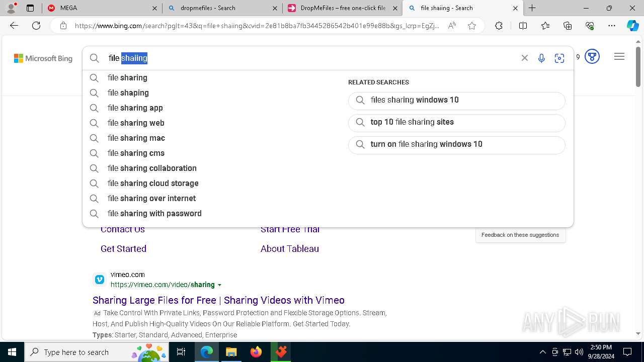Click the Microsoft Bing logo

(x=43, y=58)
